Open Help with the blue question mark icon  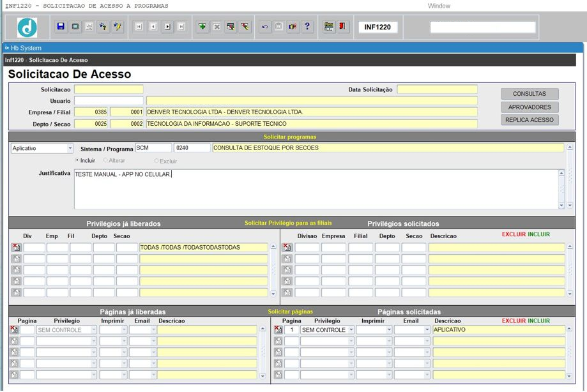[307, 27]
